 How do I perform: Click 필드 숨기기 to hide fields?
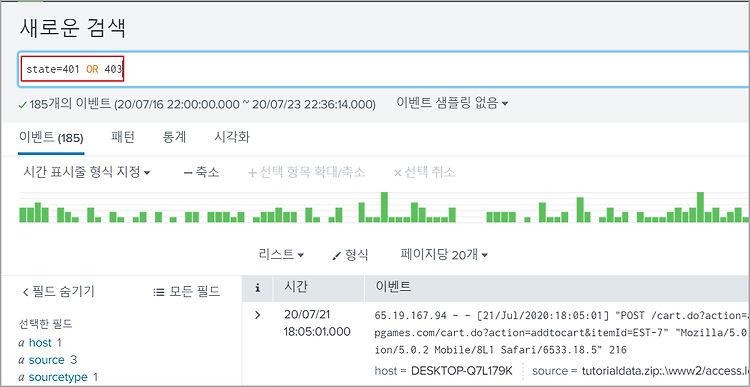click(x=59, y=291)
